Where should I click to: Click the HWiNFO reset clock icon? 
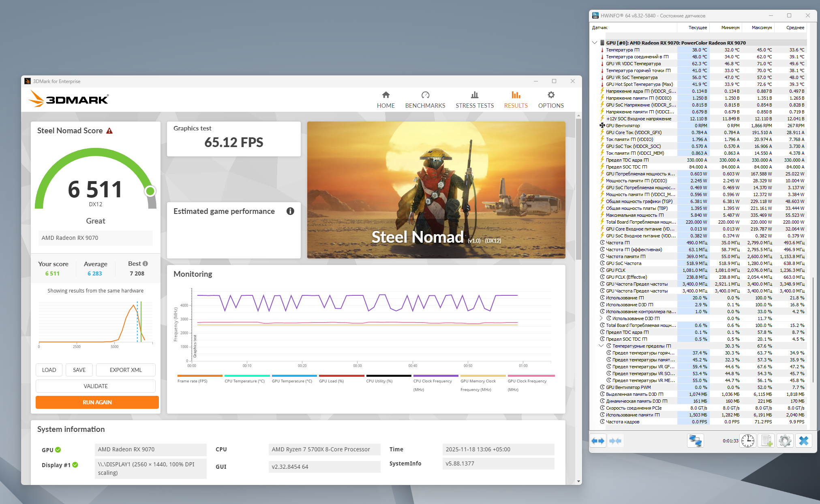tap(747, 441)
